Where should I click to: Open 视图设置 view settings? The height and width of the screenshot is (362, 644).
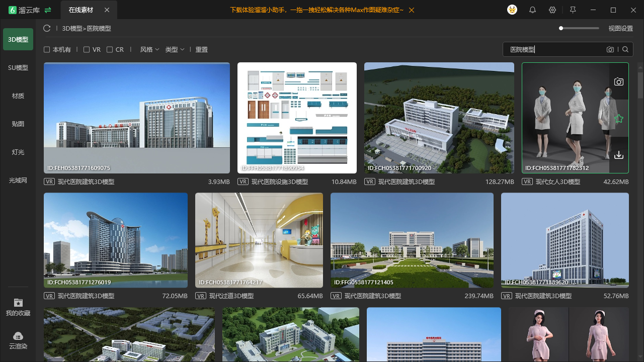[621, 29]
